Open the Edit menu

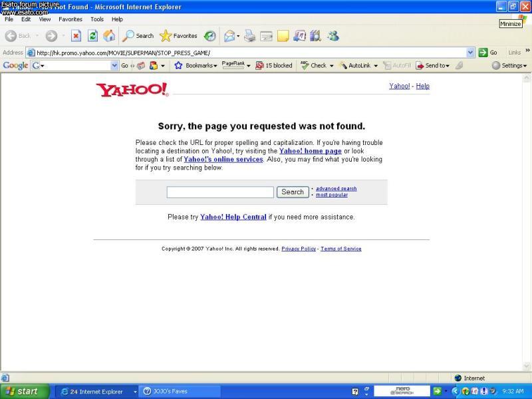pos(26,19)
